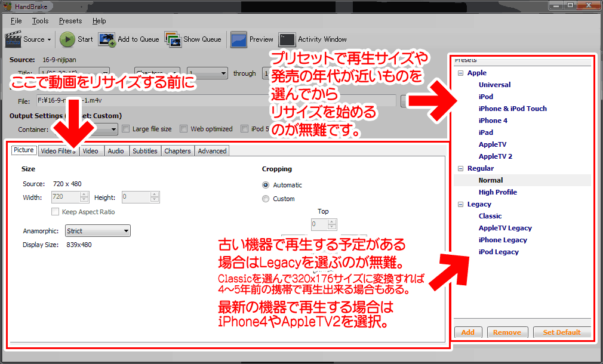The image size is (603, 364).
Task: Click the Preview icon
Action: [238, 39]
